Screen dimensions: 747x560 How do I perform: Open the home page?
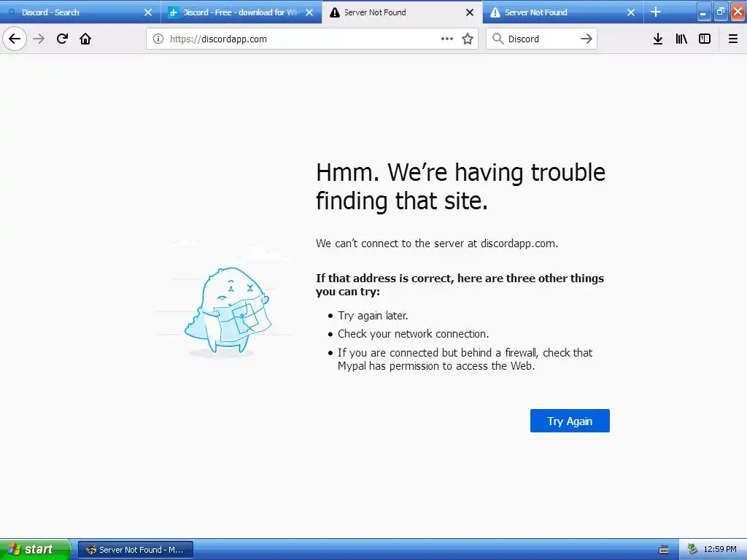pos(85,39)
